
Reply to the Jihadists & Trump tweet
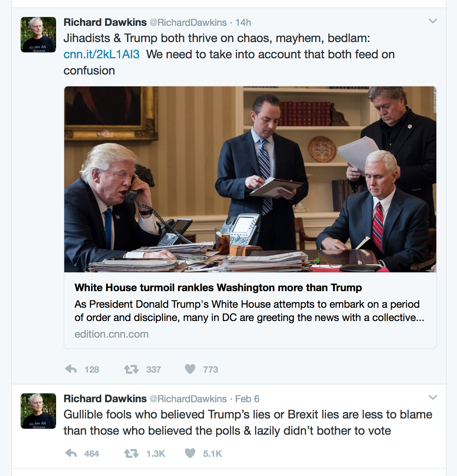(x=71, y=369)
